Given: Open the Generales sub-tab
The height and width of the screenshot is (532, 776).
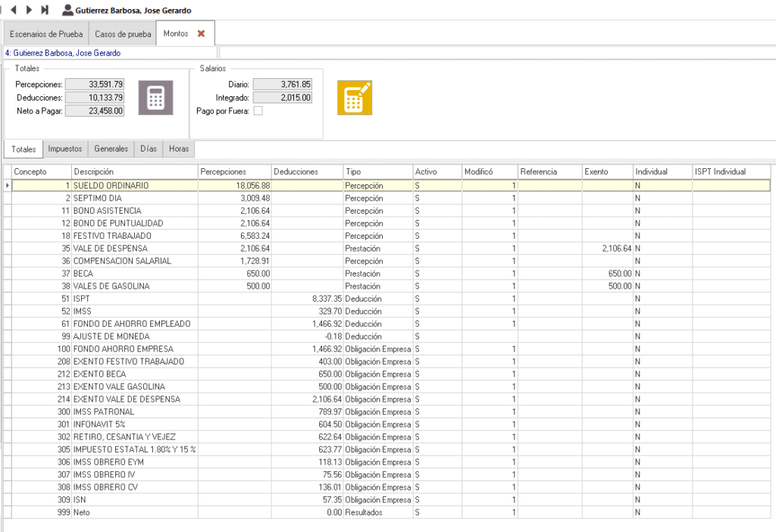Looking at the screenshot, I should click(x=111, y=149).
